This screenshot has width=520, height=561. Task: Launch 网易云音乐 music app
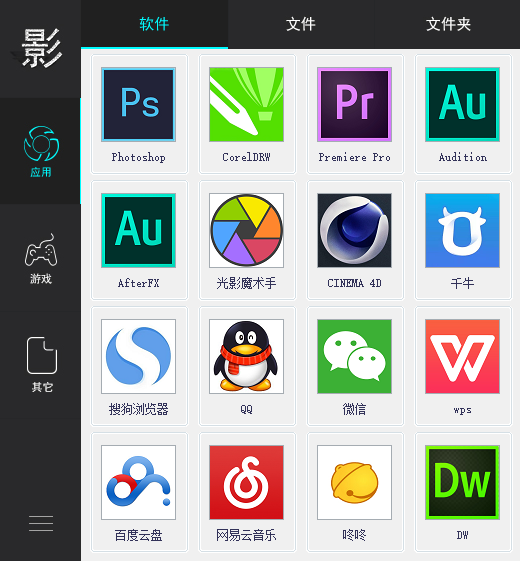click(247, 482)
